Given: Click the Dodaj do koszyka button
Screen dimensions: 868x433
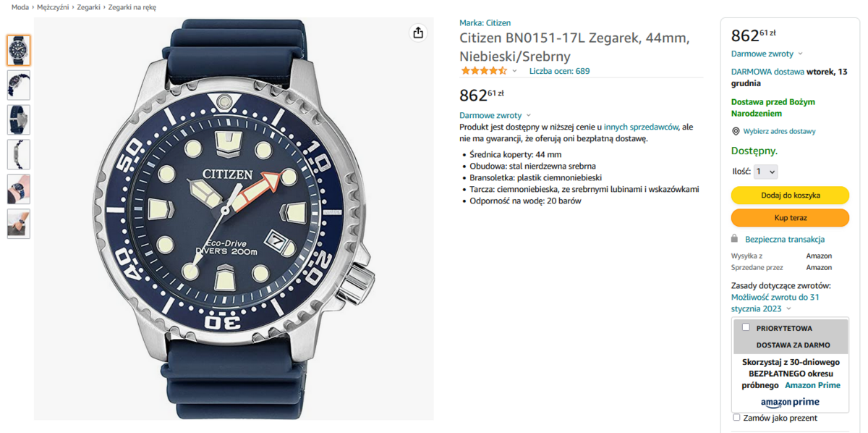Looking at the screenshot, I should [x=790, y=195].
